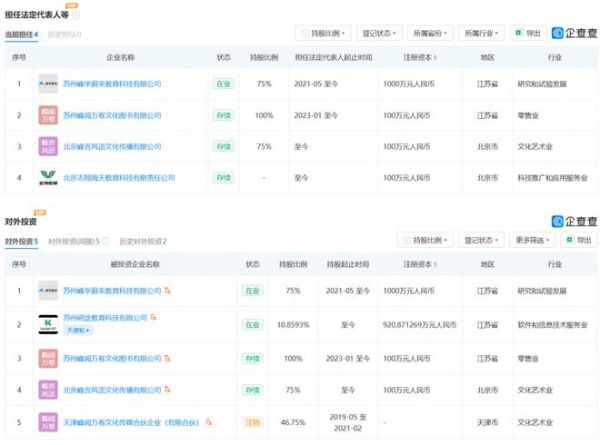
Task: Sort by 注册资本 in the 对外投资 table
Action: point(420,265)
